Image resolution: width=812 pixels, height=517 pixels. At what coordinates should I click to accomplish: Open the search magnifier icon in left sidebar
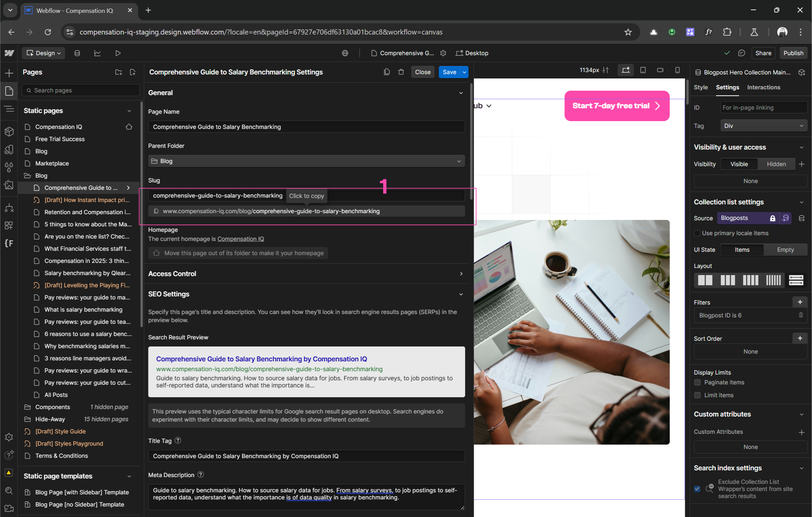point(9,491)
